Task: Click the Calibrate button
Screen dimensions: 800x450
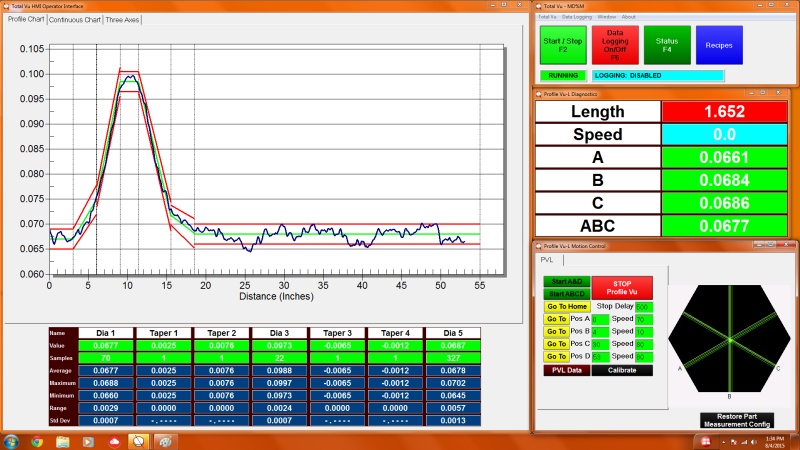Action: [621, 370]
